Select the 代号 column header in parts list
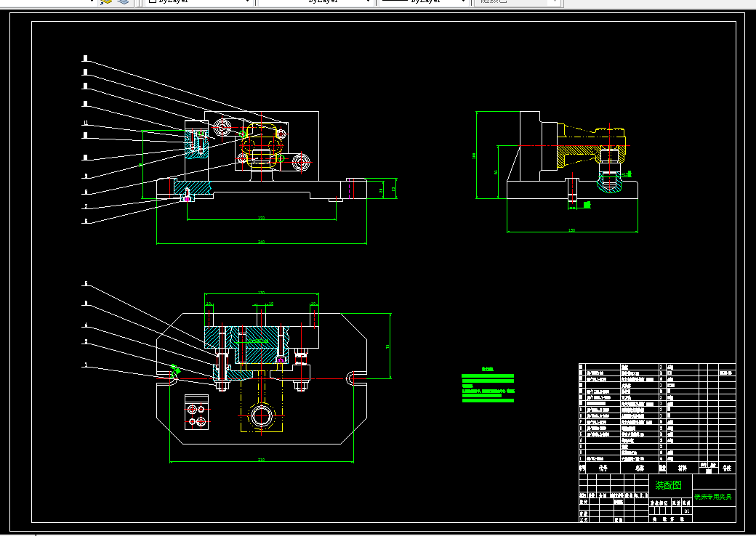Viewport: 756px width, 536px height. click(x=603, y=468)
